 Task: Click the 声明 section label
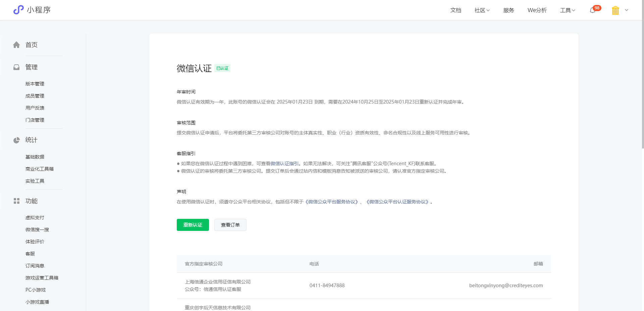(181, 192)
